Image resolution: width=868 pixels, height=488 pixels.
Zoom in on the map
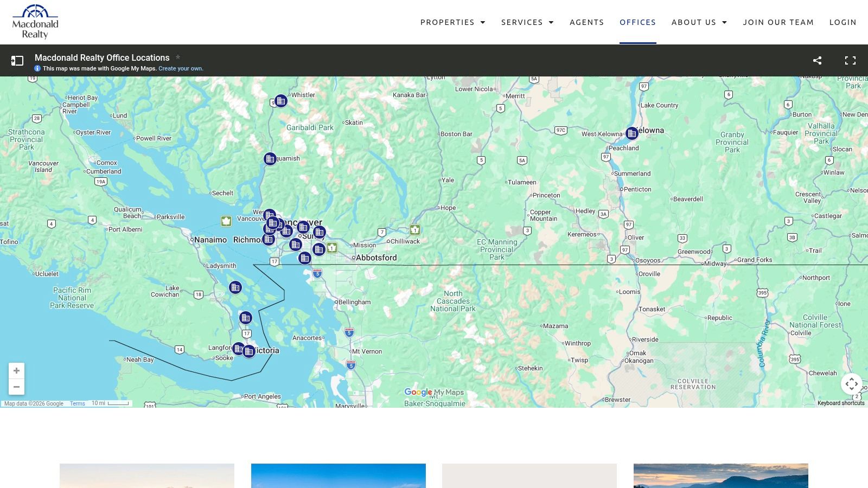[16, 371]
